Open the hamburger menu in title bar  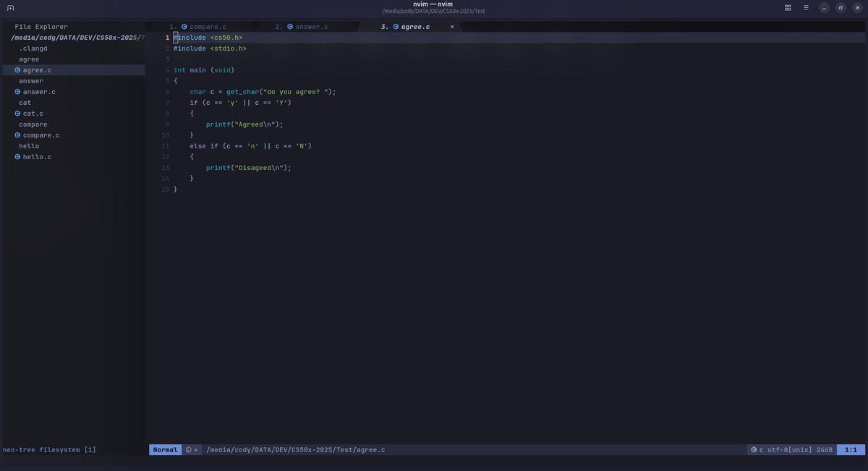coord(806,8)
